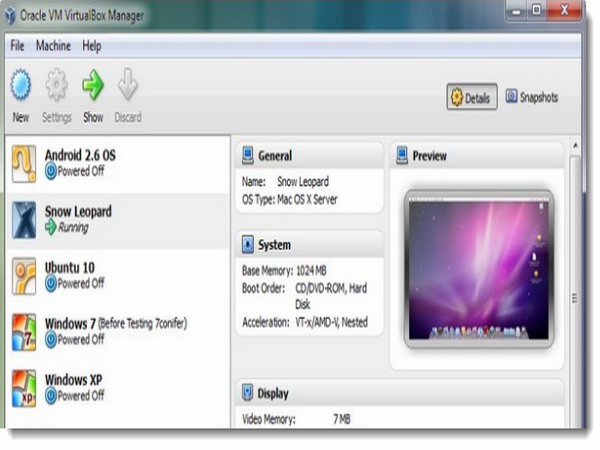Screen dimensions: 600x450
Task: Open the File menu
Action: point(17,46)
